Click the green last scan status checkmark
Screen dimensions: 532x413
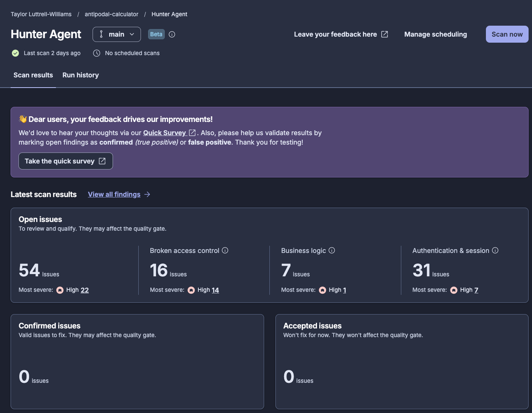pyautogui.click(x=15, y=53)
